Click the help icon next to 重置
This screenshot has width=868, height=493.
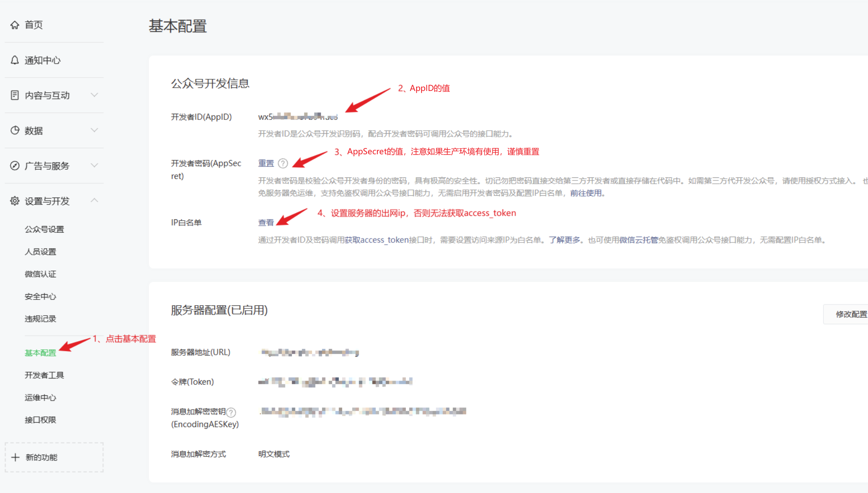[283, 164]
